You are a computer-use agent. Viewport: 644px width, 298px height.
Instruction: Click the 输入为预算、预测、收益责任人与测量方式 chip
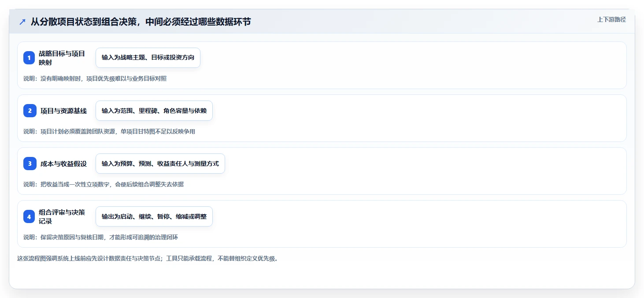click(160, 164)
